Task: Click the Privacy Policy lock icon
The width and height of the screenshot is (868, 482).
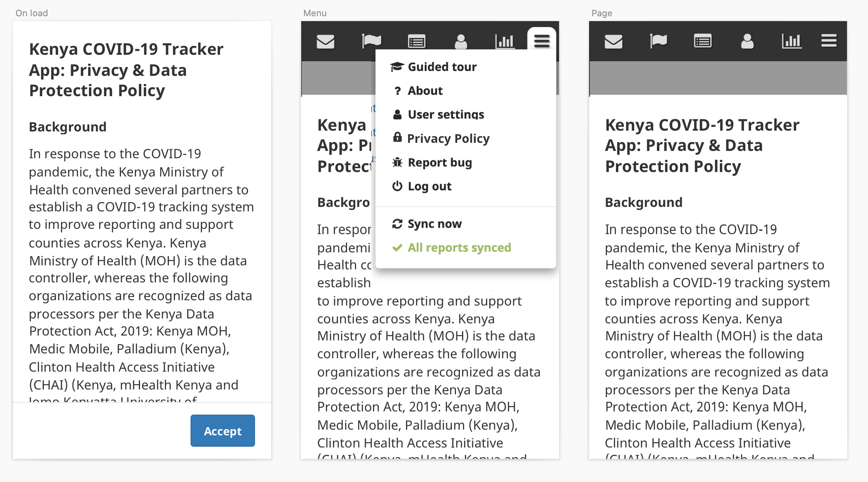Action: coord(397,138)
